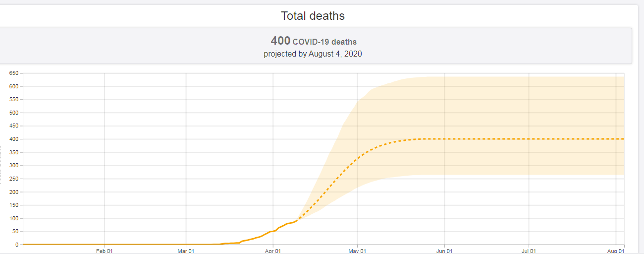Click the shaded uncertainty band below projection

coord(495,158)
